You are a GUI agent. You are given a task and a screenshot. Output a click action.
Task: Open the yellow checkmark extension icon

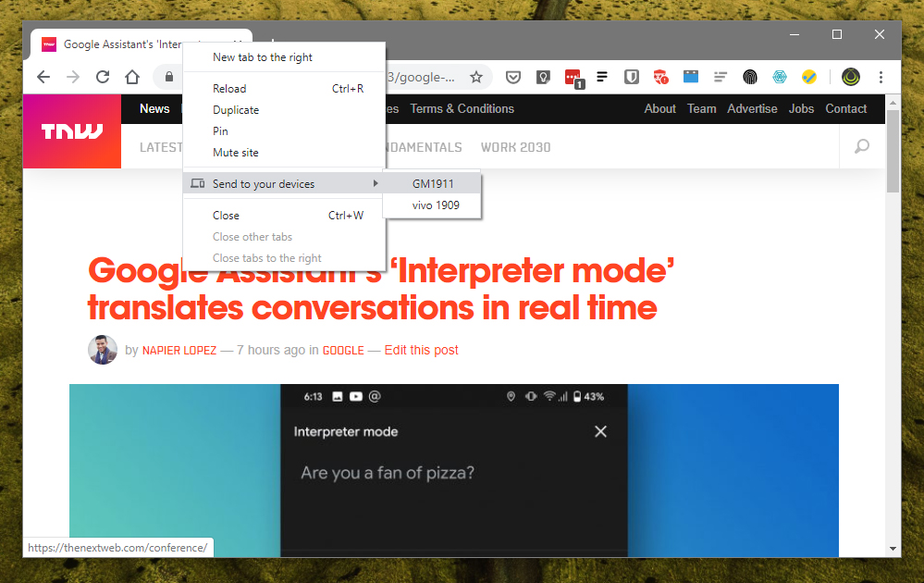809,77
